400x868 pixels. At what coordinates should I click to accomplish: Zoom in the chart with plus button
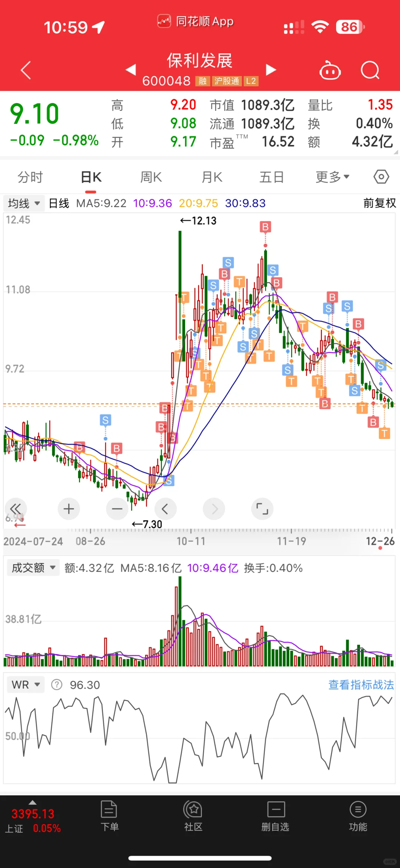[x=69, y=509]
